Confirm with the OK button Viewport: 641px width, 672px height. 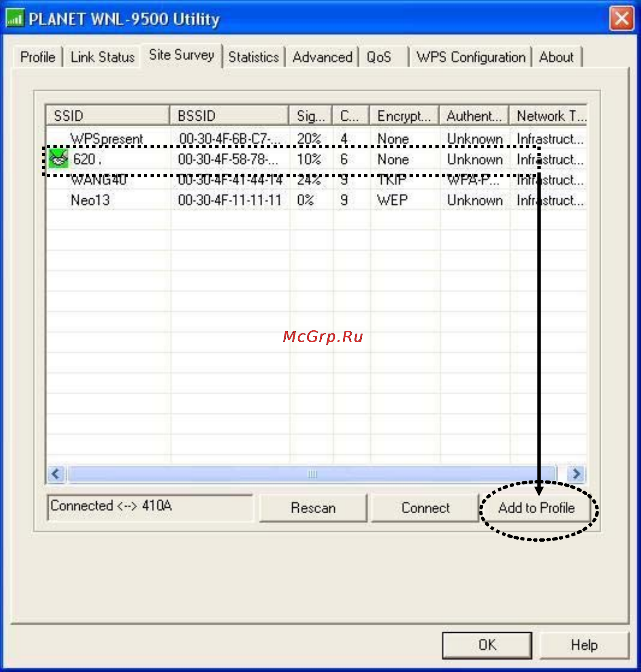[487, 645]
